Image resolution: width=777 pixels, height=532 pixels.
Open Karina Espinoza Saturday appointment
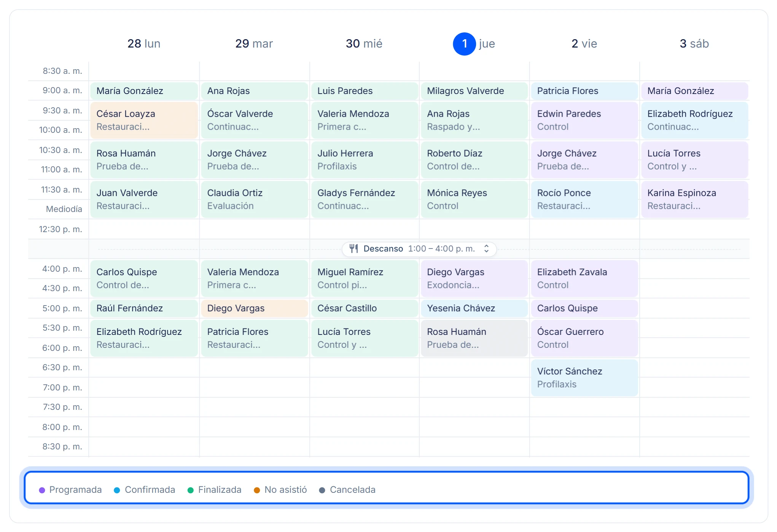coord(694,199)
